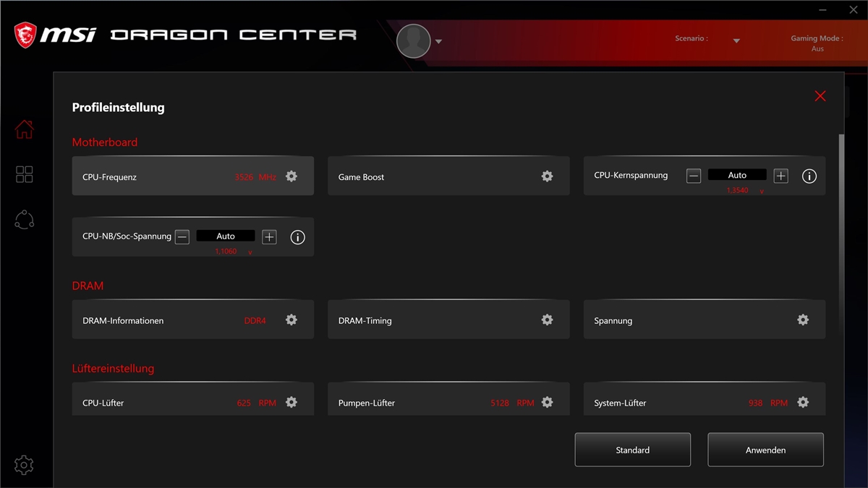Click the Pumpen-Lüfter label

pos(367,403)
